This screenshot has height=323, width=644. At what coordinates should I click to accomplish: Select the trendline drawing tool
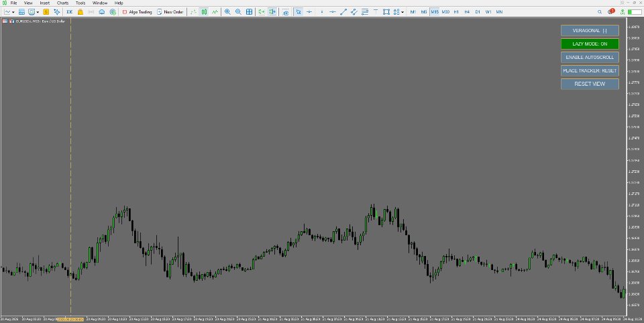pyautogui.click(x=343, y=12)
